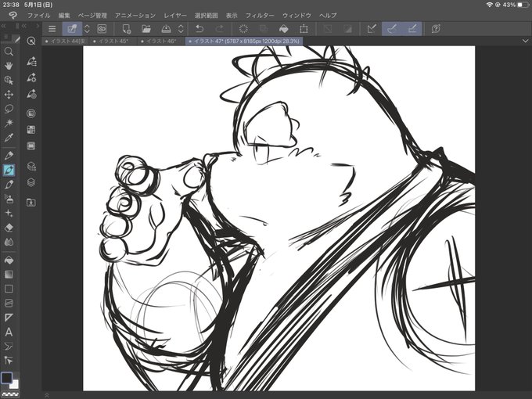Select the Correct line tool
This screenshot has height=399, width=532.
[x=9, y=361]
